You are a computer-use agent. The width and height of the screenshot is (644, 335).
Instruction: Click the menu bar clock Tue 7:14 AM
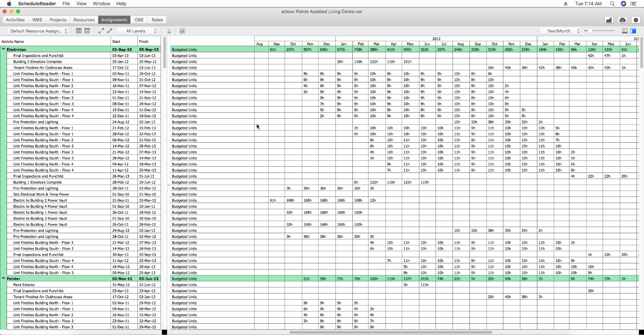coord(588,3)
